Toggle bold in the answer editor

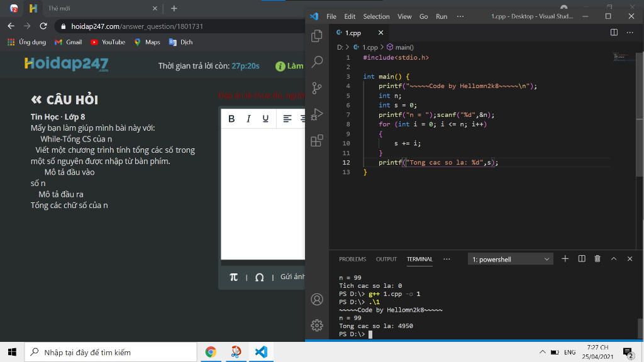231,119
